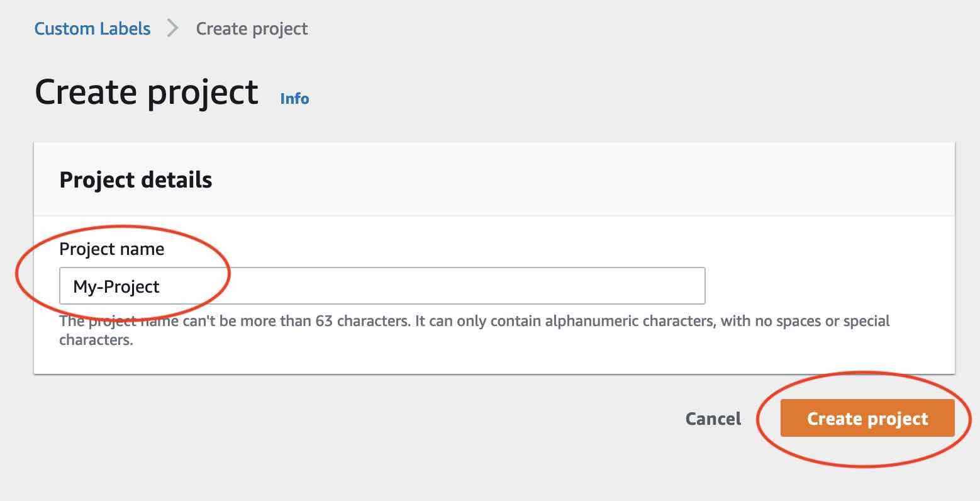
Task: Open Custom Labels from the navigation trail
Action: pyautogui.click(x=92, y=28)
